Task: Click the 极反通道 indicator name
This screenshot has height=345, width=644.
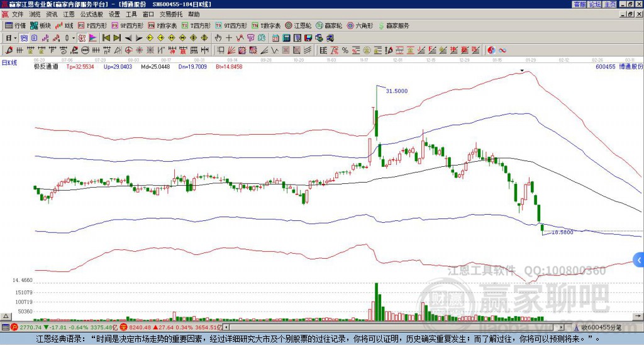Action: point(46,67)
